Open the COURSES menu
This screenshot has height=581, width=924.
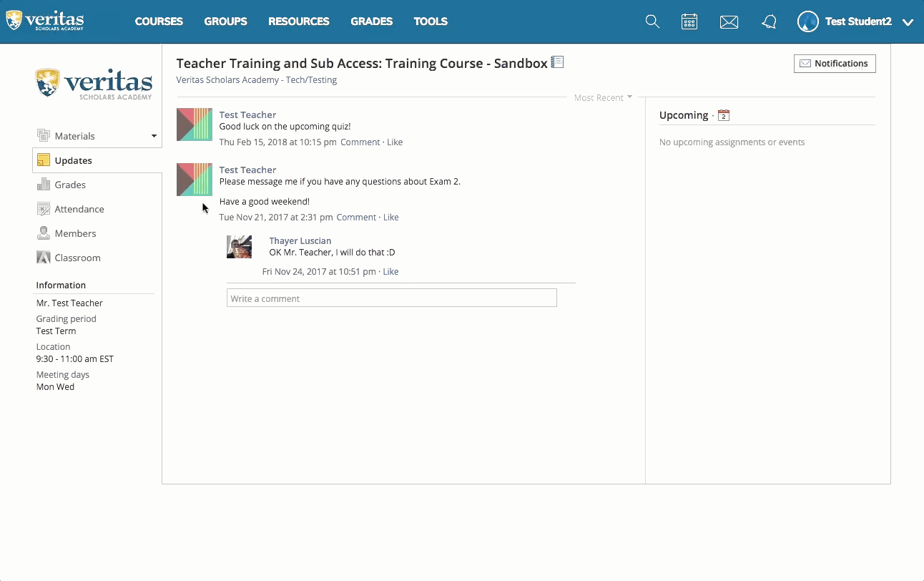[x=159, y=21]
